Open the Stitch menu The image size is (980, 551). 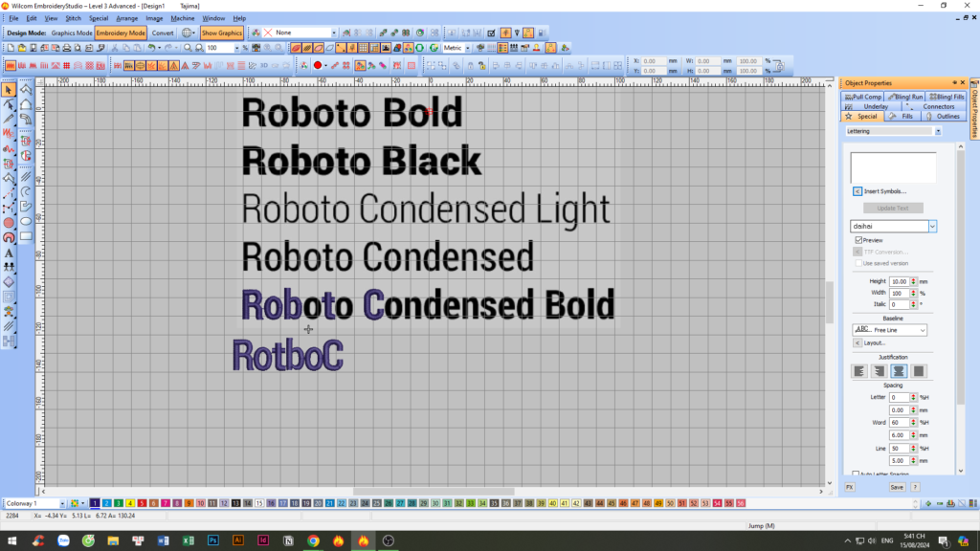click(73, 18)
